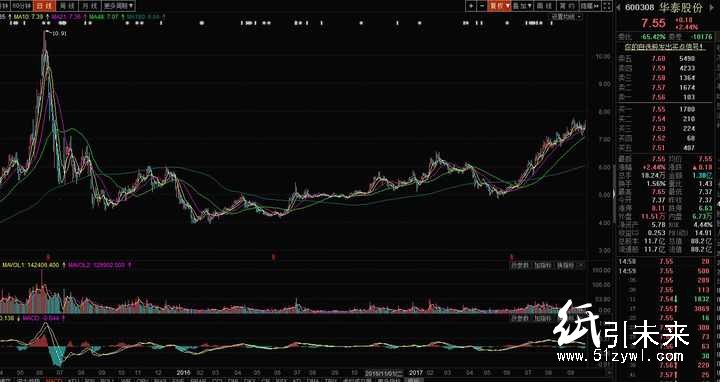The width and height of the screenshot is (720, 382).
Task: Open the 叠加 overlay dropdown
Action: (522, 6)
